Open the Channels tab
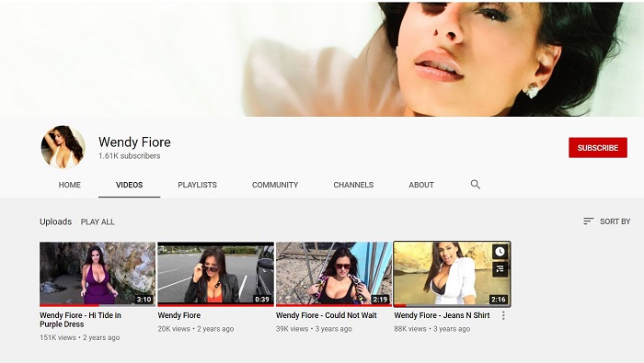Screen dimensions: 644x363 [x=353, y=185]
